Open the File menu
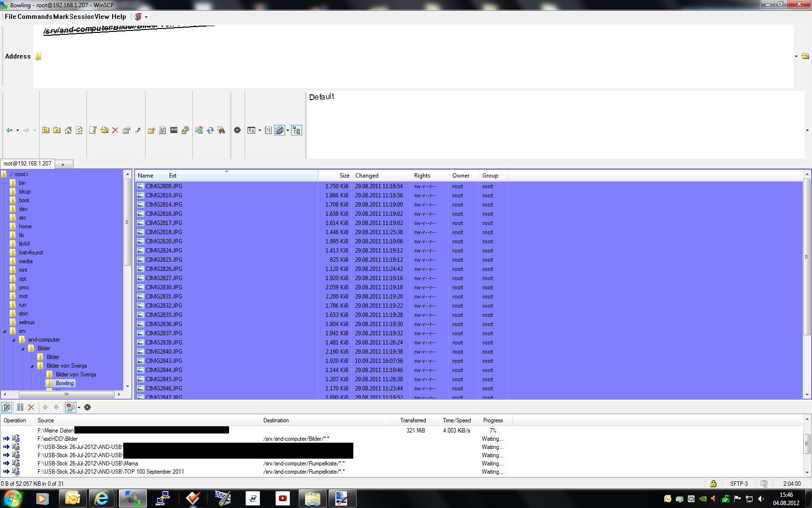Screen dimensions: 812x508 pos(10,16)
